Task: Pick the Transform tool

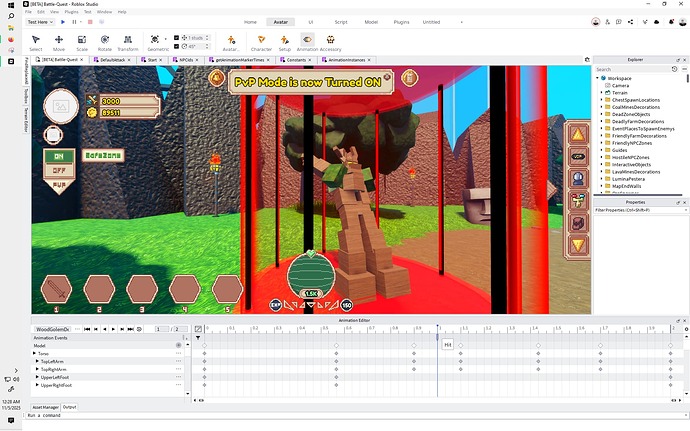Action: coord(128,43)
